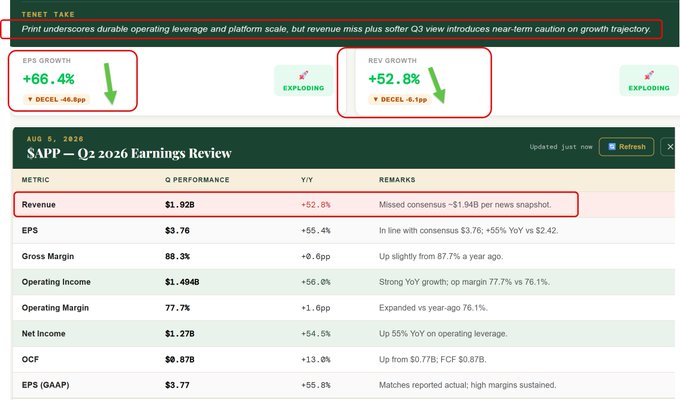Click the +0.6pp Y/Y cell
The image size is (680, 400).
[x=316, y=256]
